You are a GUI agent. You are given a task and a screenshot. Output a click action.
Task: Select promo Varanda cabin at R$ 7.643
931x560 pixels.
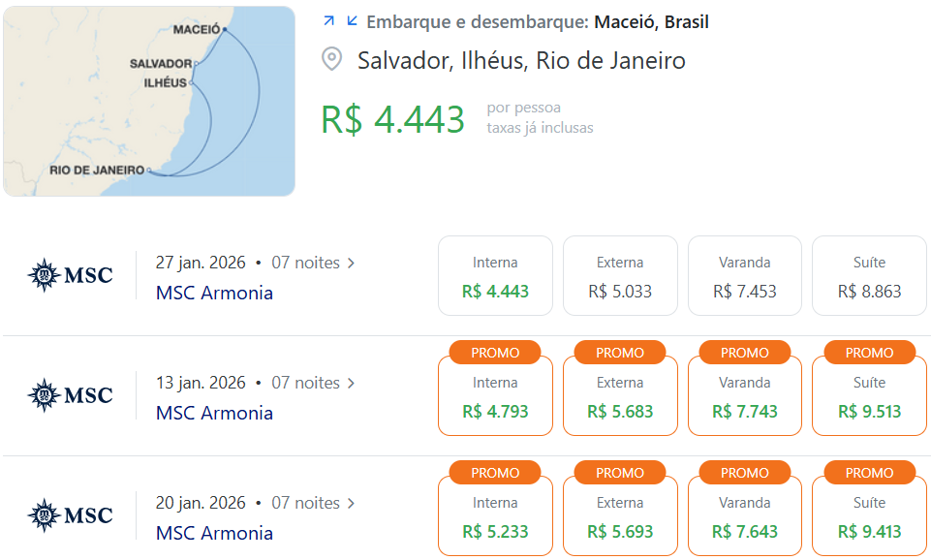[x=745, y=515]
